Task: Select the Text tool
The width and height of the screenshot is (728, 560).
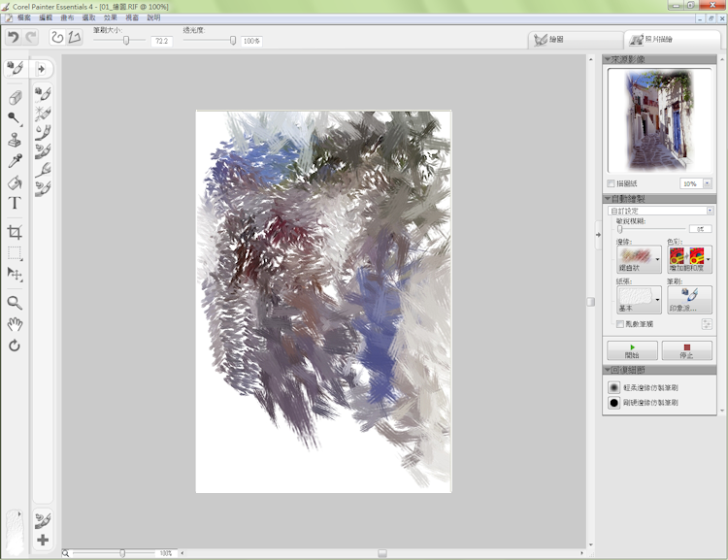Action: (15, 204)
